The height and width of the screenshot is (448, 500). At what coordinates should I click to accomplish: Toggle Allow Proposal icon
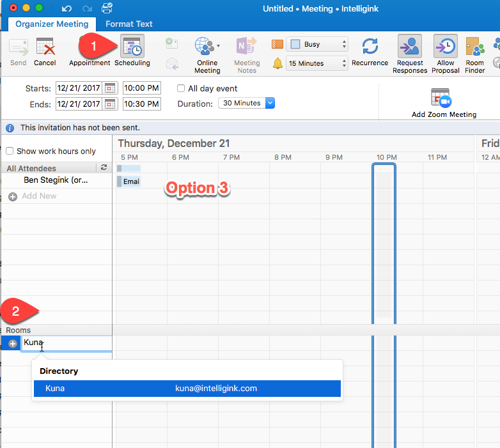(446, 46)
